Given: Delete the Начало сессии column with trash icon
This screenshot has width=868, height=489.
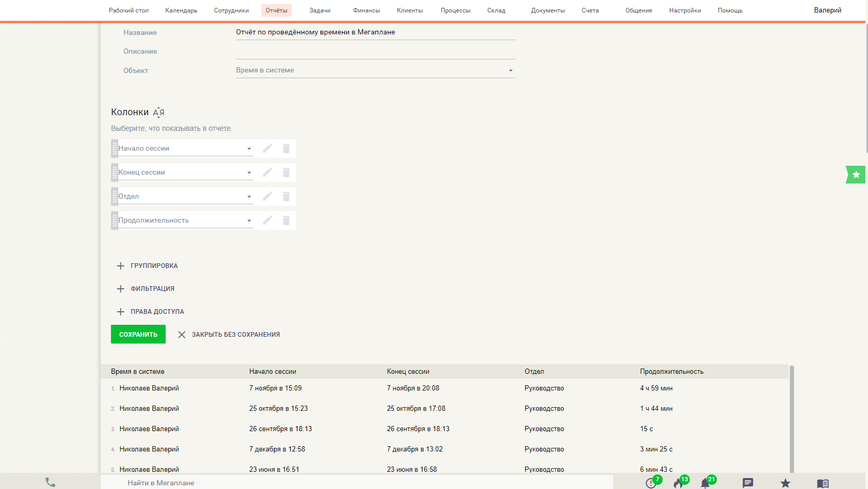Looking at the screenshot, I should pyautogui.click(x=286, y=149).
